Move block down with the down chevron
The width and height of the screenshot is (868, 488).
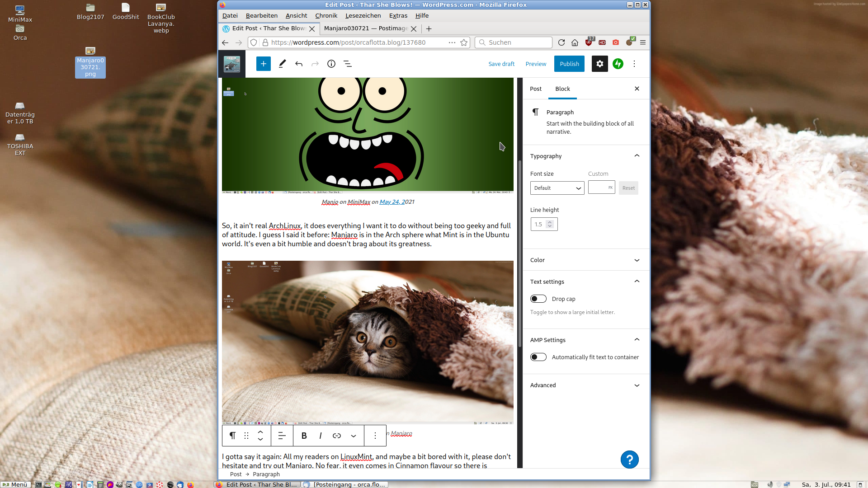pos(260,439)
